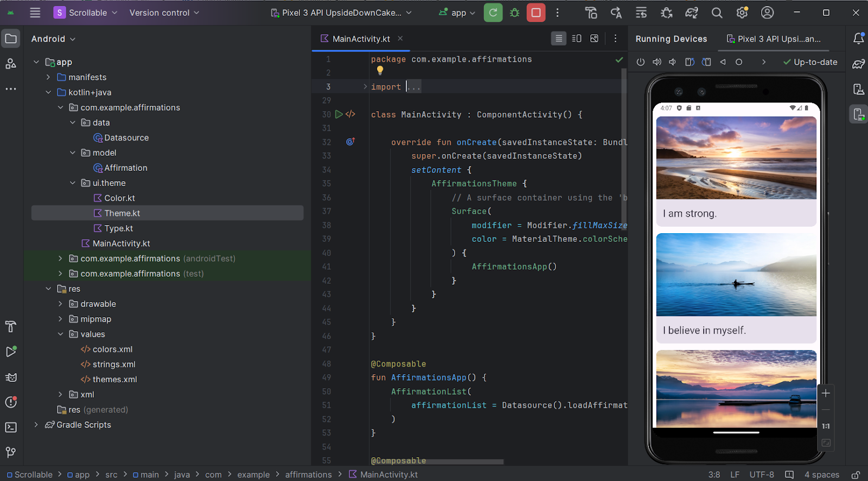Viewport: 868px width, 481px height.
Task: Switch editor to Code only view
Action: [x=558, y=39]
